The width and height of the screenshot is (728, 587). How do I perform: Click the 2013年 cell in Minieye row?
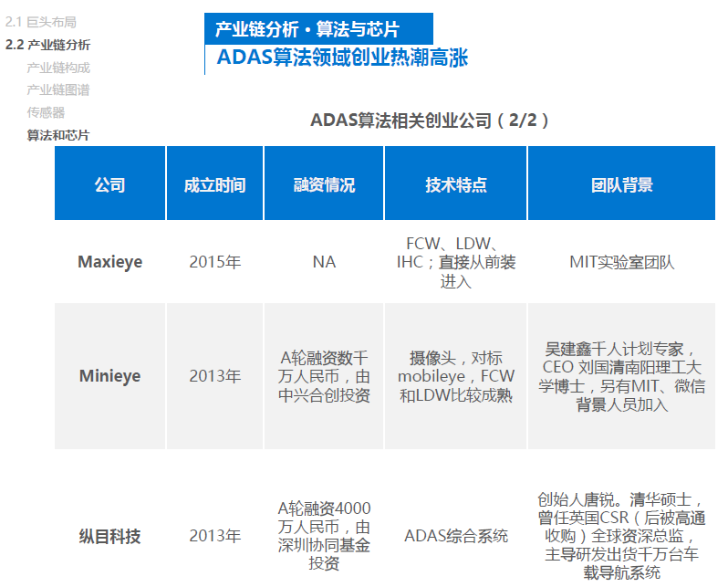pyautogui.click(x=215, y=376)
